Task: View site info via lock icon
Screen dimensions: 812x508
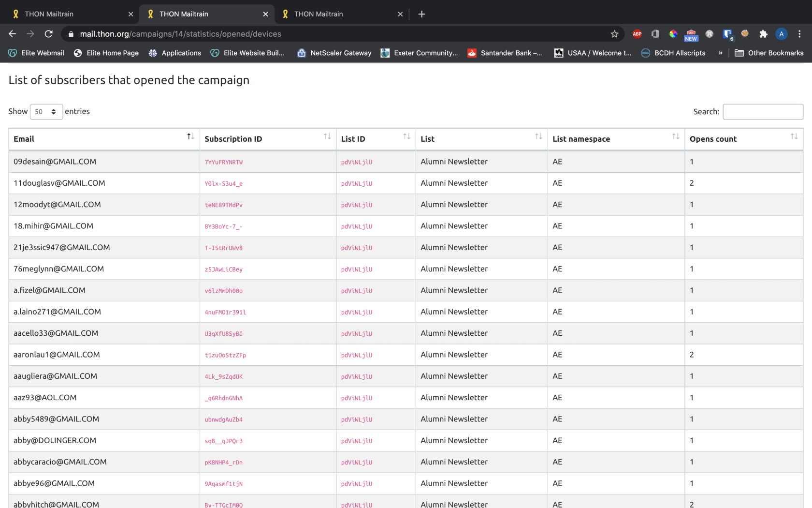Action: (71, 34)
